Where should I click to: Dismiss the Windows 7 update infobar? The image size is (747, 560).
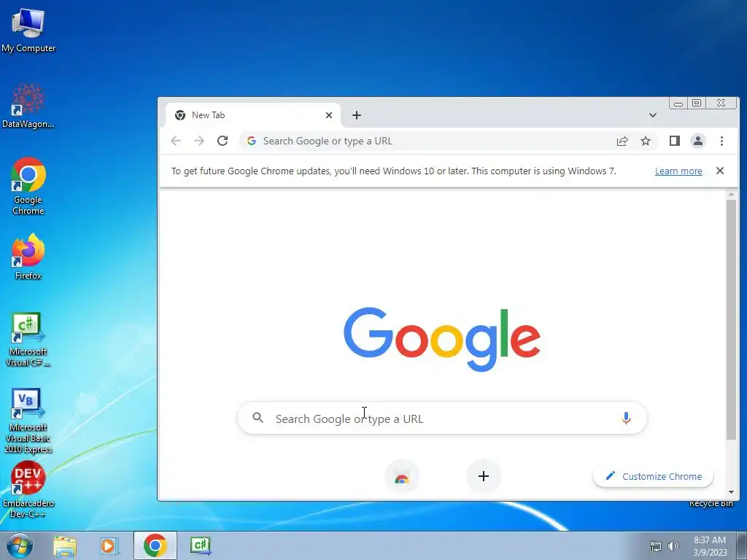(x=720, y=171)
